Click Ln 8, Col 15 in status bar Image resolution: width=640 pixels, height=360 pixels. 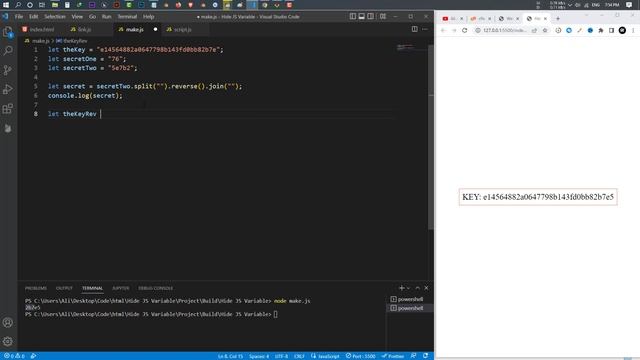(x=230, y=356)
